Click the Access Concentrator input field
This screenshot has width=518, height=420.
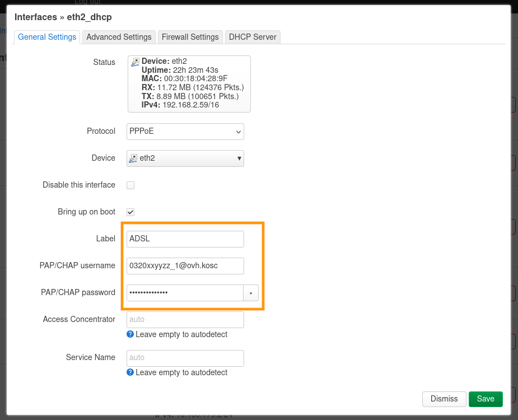[185, 320]
